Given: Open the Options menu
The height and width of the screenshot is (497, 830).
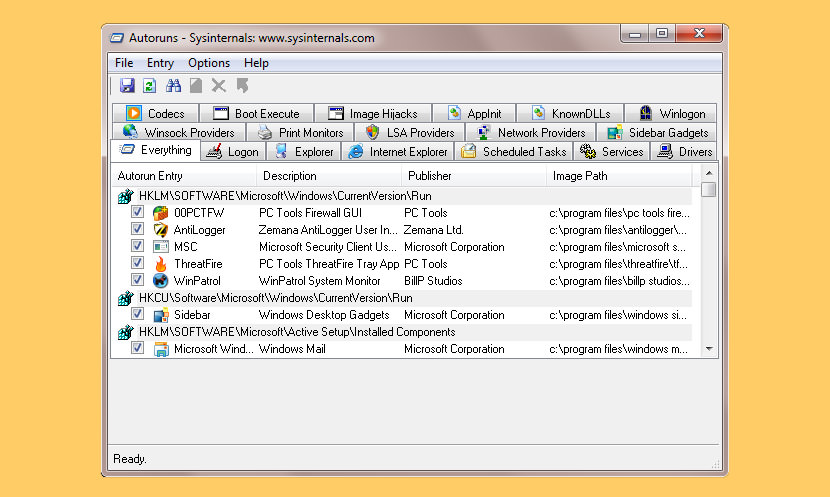Looking at the screenshot, I should click(x=209, y=63).
